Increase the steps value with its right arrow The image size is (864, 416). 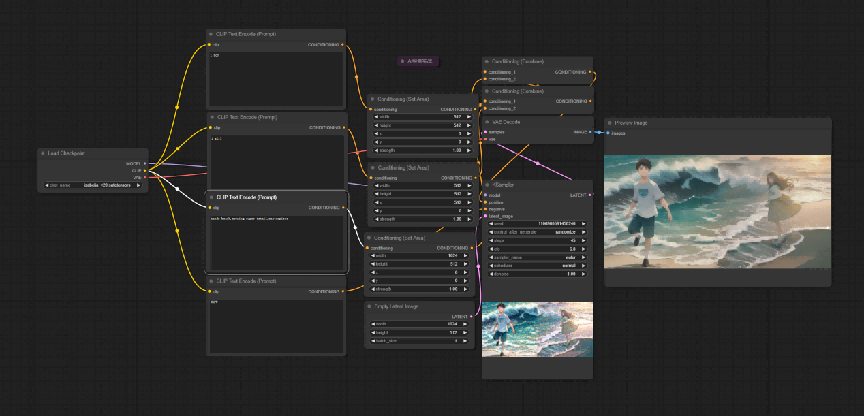click(x=584, y=241)
